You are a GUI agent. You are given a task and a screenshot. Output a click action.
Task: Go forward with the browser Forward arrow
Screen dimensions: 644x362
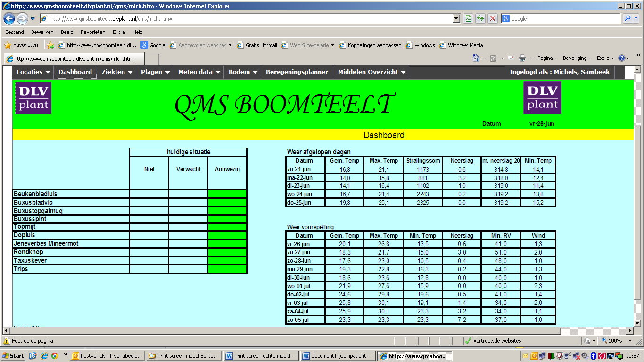pyautogui.click(x=22, y=19)
